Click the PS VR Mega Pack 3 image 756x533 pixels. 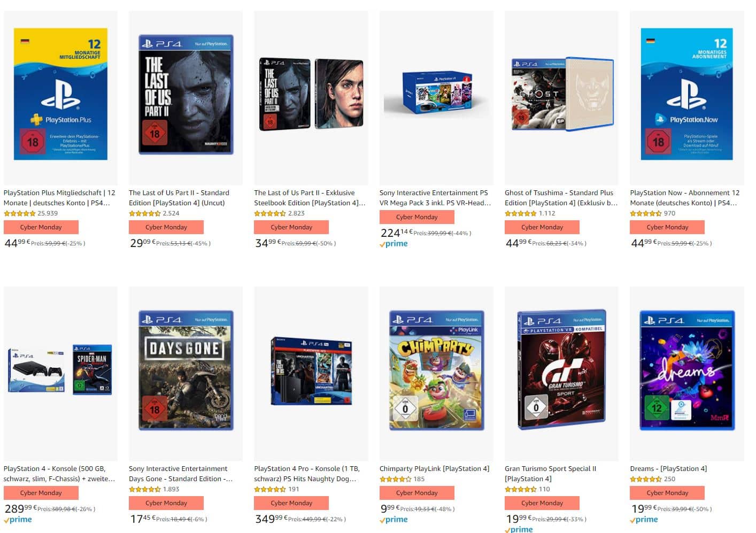(x=436, y=95)
